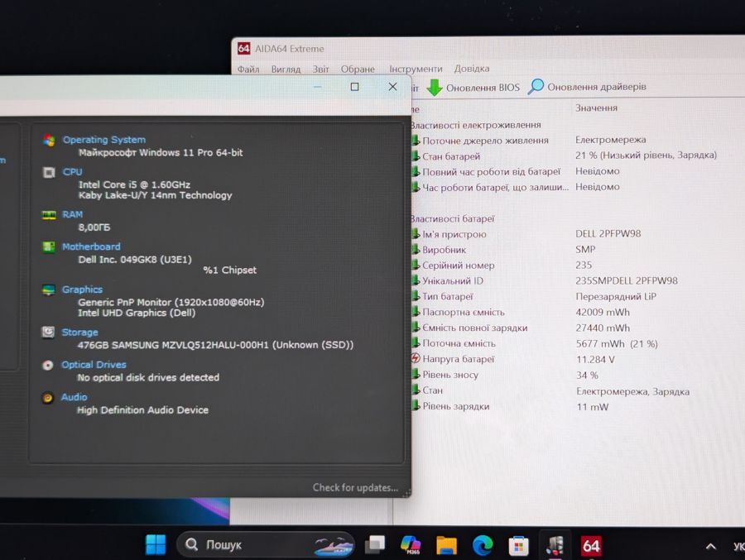Image resolution: width=745 pixels, height=560 pixels.
Task: Select the Рівень зарядки row
Action: (565, 407)
